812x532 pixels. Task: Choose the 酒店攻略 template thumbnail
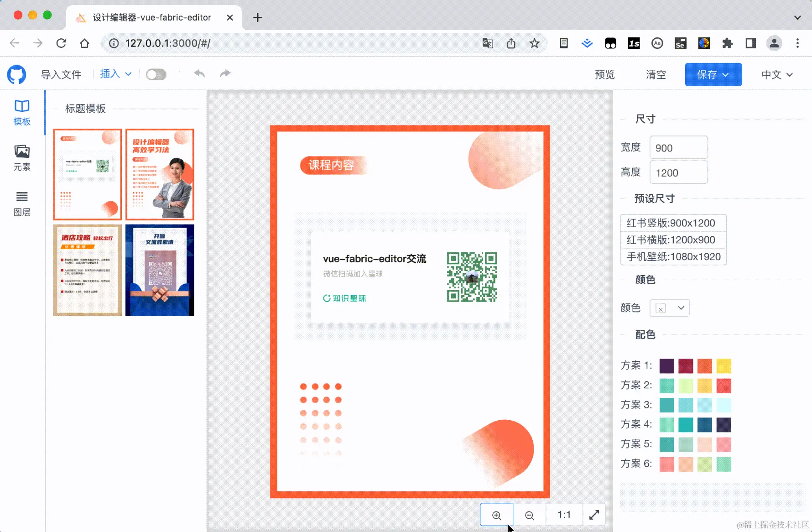[87, 270]
